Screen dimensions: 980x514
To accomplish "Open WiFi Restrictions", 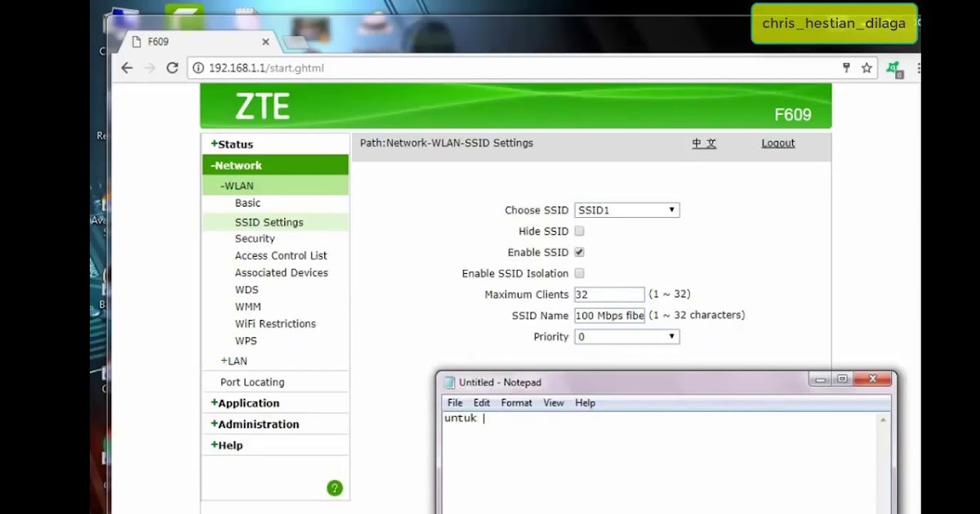I will point(275,324).
